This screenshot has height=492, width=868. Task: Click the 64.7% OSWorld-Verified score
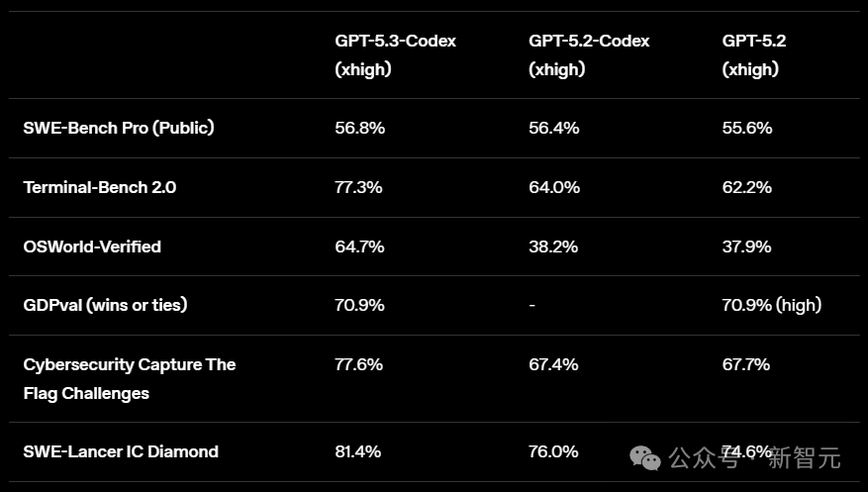pyautogui.click(x=359, y=246)
